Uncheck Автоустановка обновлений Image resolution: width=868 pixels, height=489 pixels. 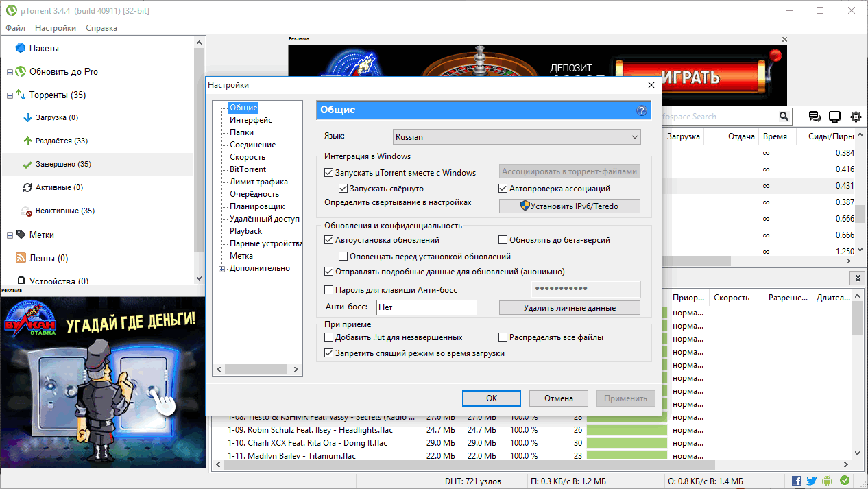328,240
